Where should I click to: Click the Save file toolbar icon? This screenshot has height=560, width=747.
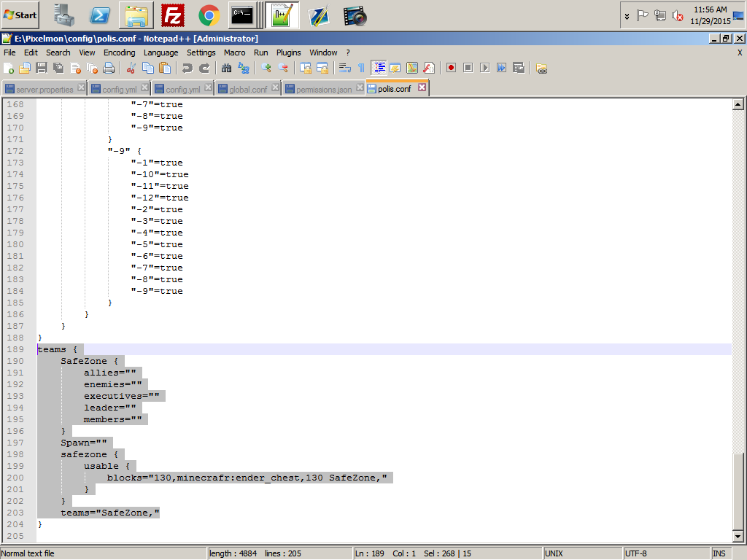42,69
